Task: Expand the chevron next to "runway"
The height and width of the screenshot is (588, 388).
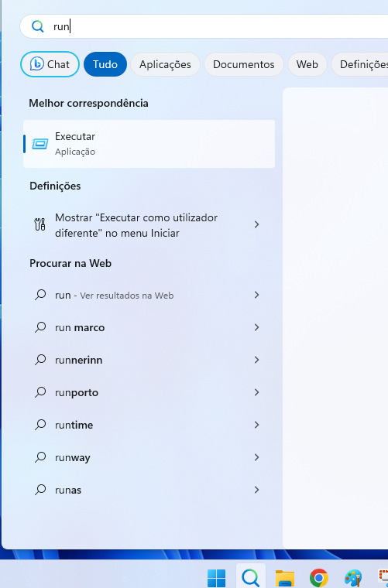Action: point(256,457)
